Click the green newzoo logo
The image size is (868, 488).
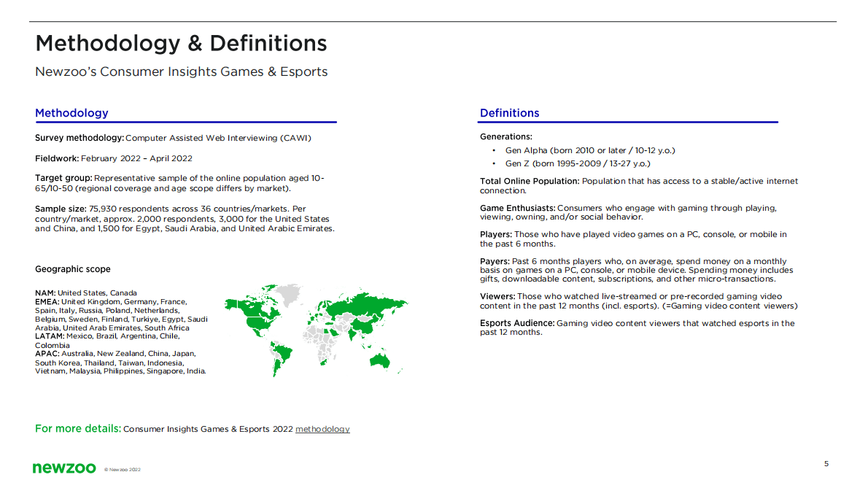(63, 468)
